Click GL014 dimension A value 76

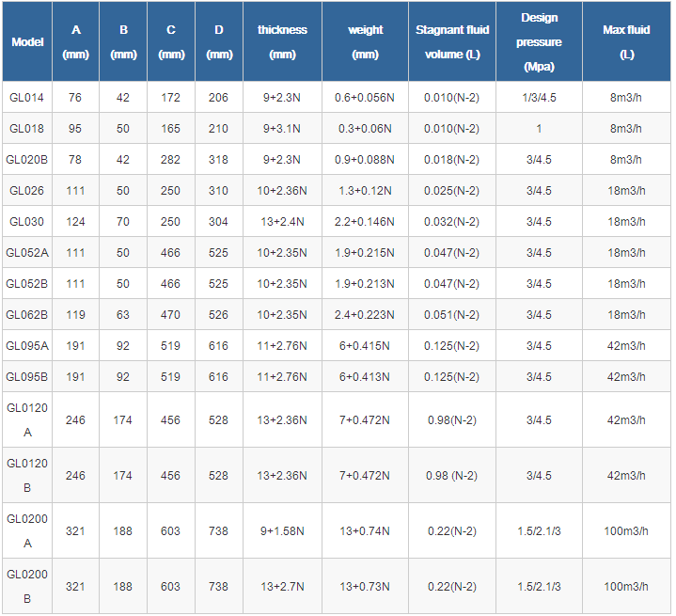[75, 98]
